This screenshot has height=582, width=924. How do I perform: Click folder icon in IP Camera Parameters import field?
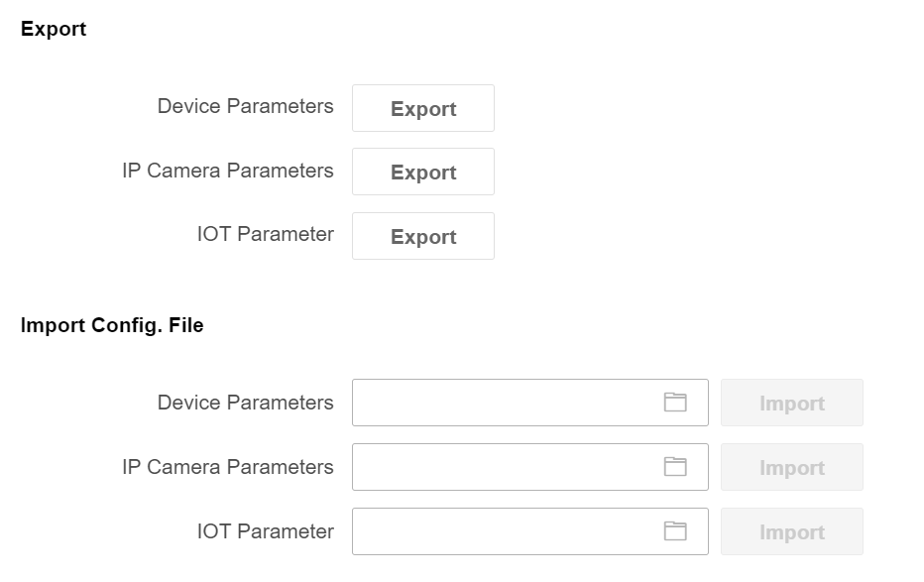(x=675, y=467)
